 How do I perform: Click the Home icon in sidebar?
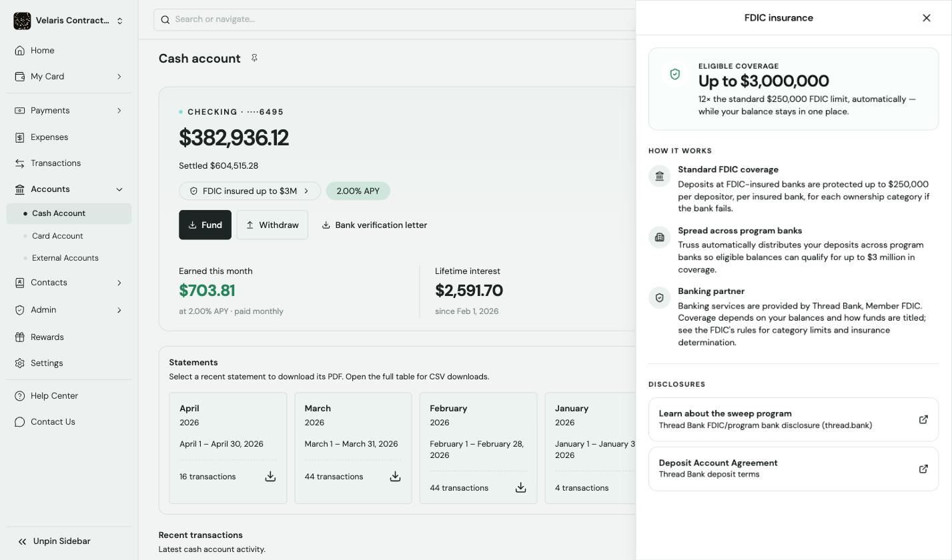(x=20, y=51)
